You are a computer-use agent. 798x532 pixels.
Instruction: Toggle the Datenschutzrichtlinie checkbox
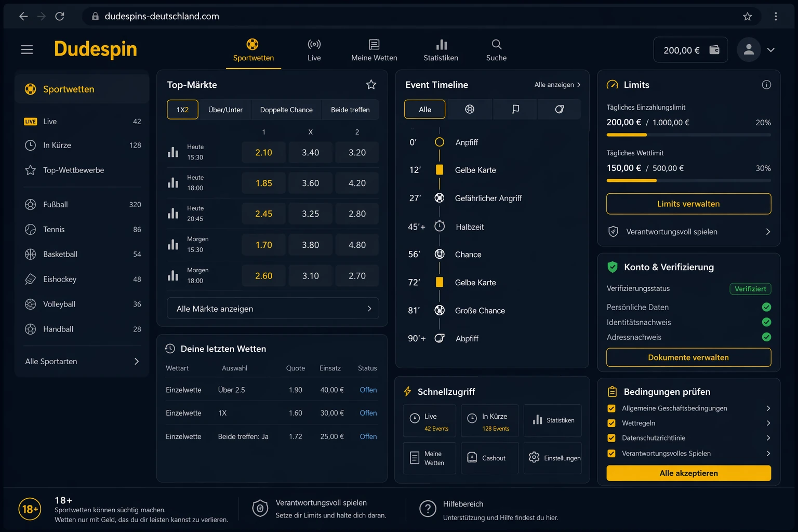coord(611,438)
